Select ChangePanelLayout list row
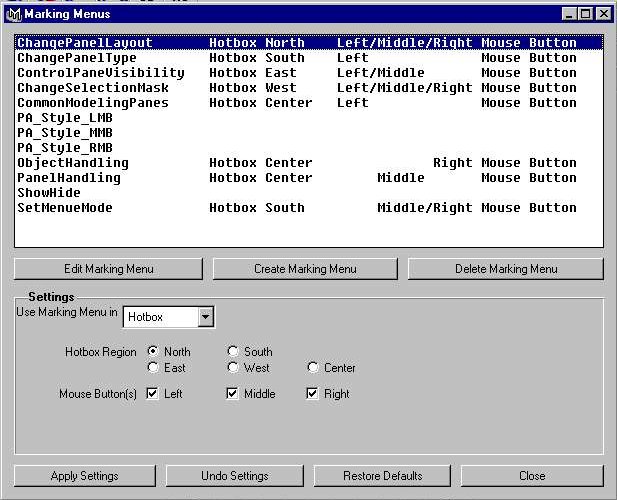 [x=309, y=42]
